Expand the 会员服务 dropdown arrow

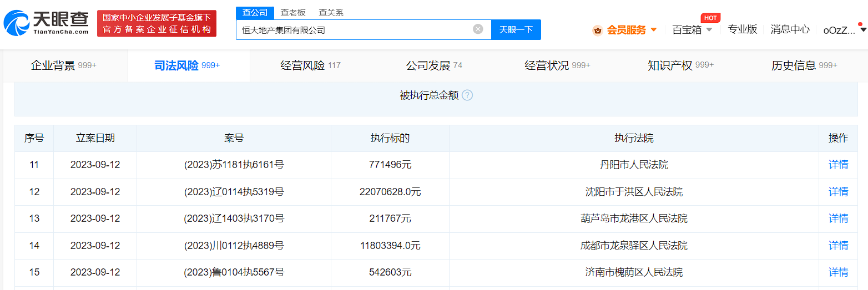click(653, 29)
